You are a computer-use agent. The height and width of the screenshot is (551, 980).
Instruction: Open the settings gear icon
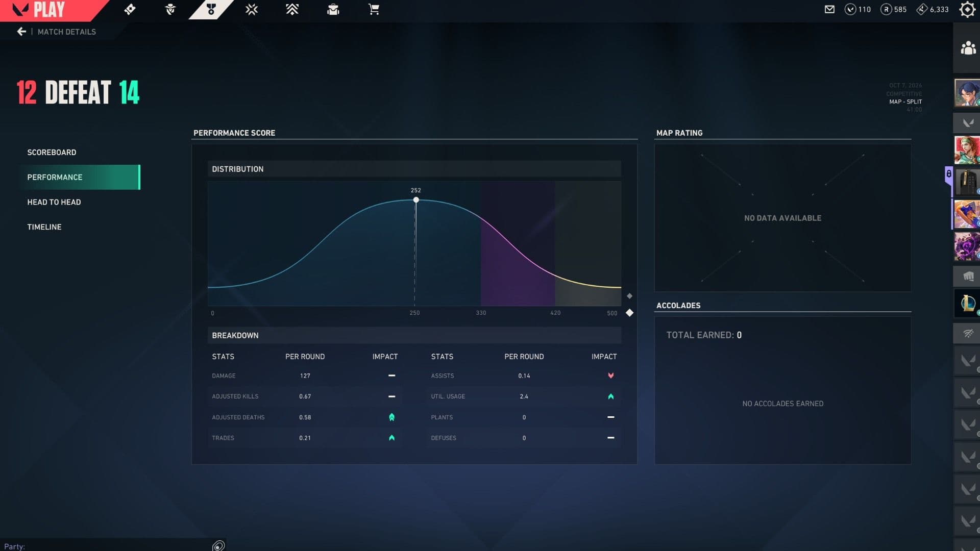(967, 9)
